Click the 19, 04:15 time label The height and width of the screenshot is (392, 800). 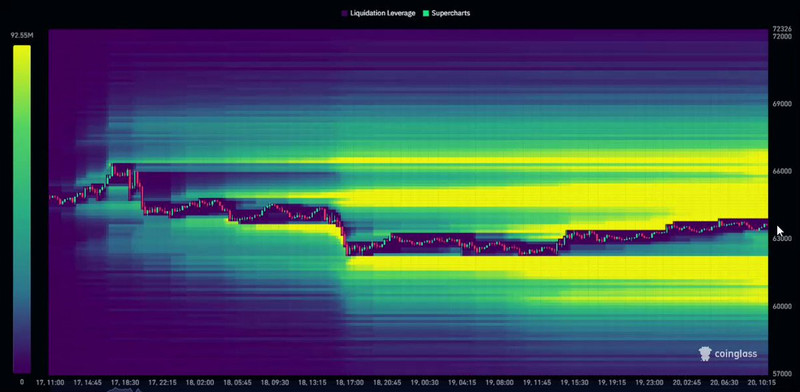[x=462, y=382]
